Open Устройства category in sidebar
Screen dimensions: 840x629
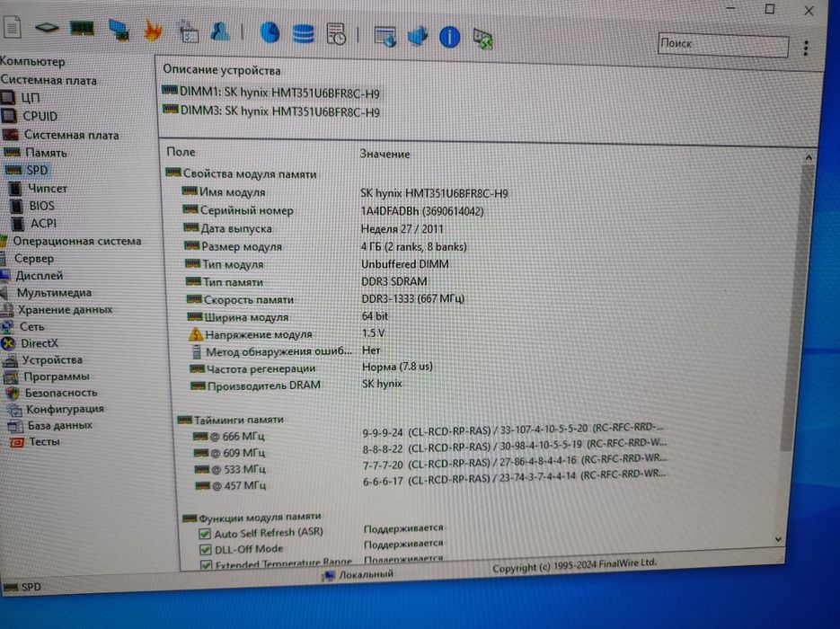coord(43,359)
